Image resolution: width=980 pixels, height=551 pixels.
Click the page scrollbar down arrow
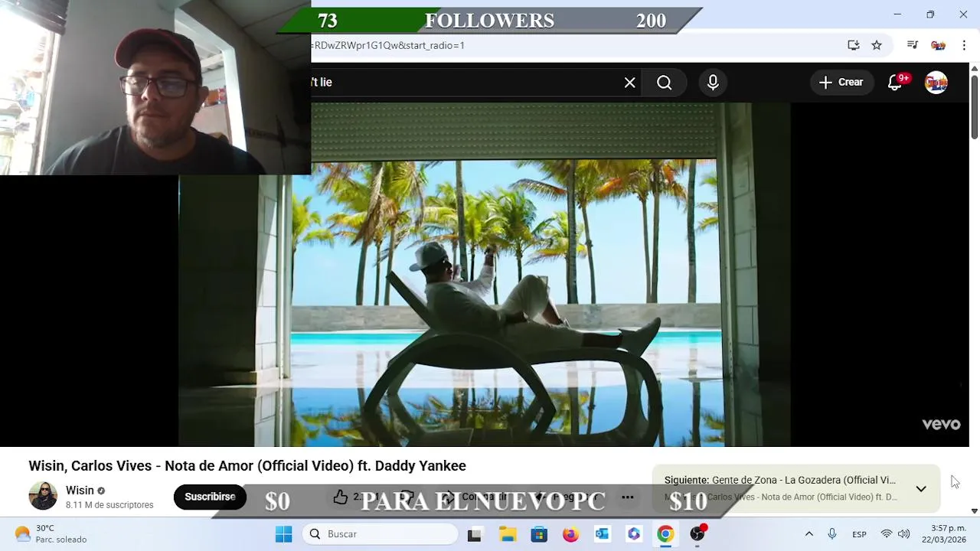point(974,510)
